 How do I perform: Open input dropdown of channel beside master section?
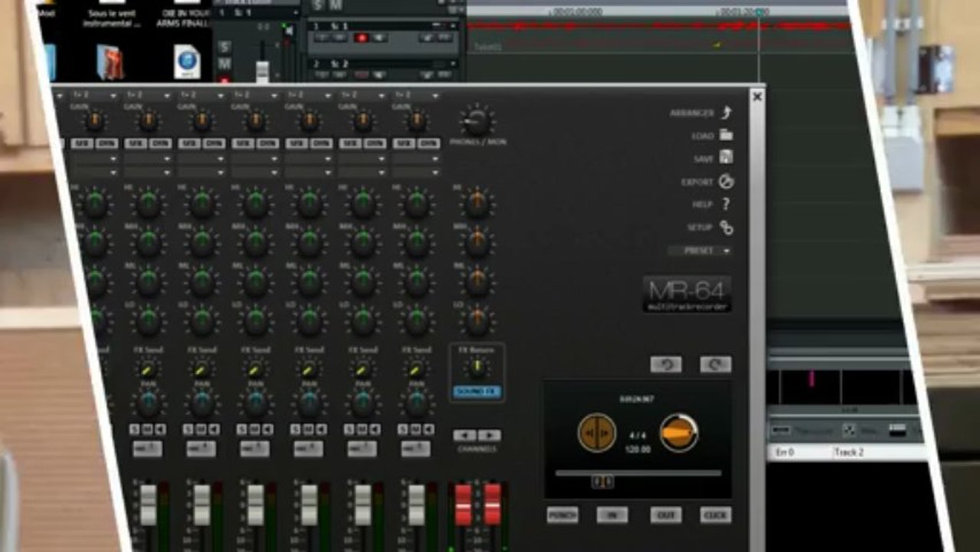(416, 96)
